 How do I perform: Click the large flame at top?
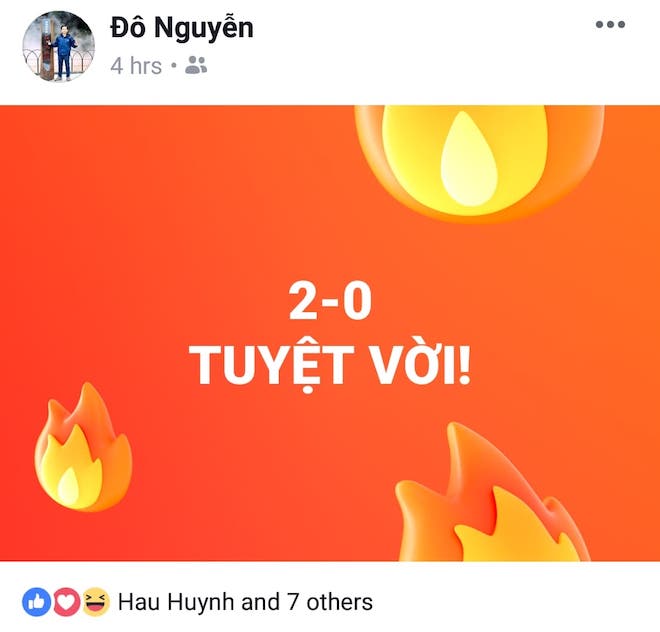coord(479,163)
